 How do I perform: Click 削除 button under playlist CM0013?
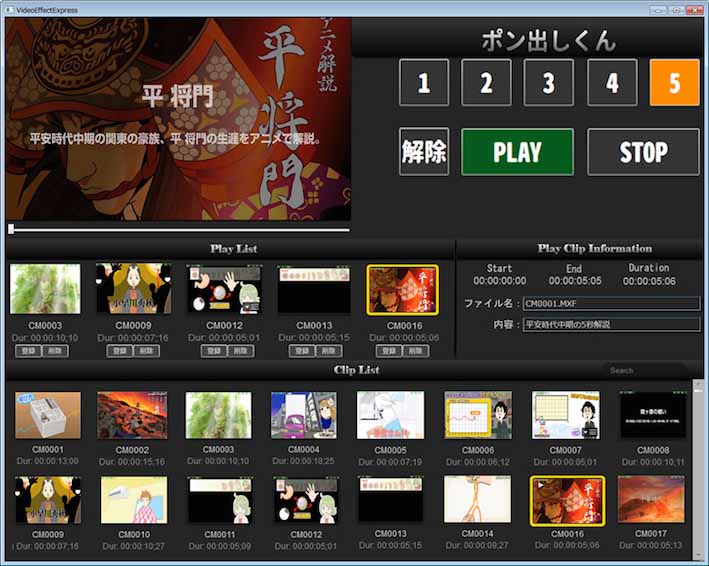[x=329, y=351]
